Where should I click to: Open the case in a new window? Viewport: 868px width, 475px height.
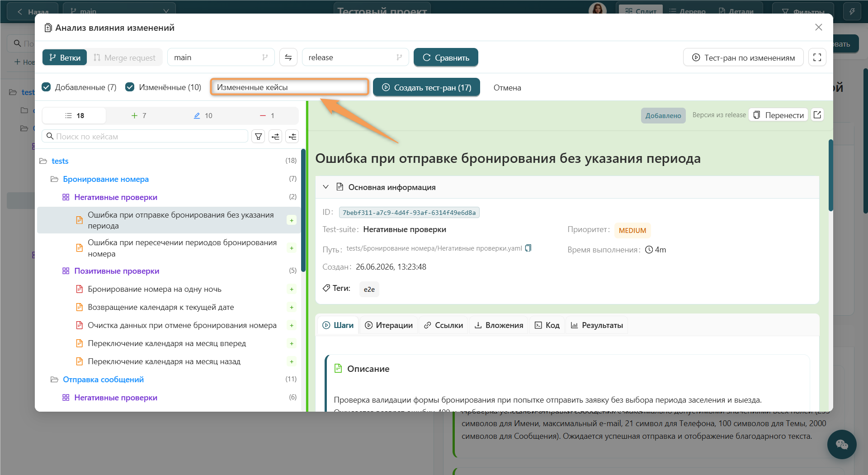[x=817, y=115]
